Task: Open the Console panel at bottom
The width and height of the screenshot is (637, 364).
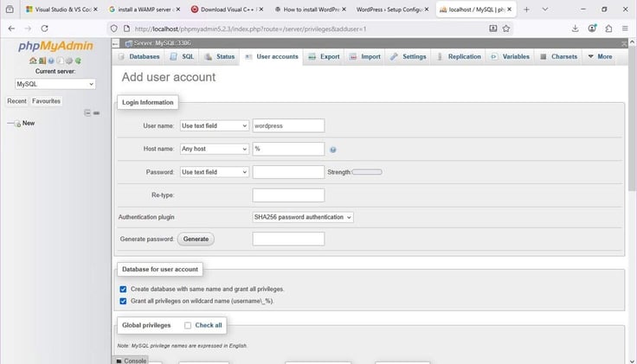Action: [131, 361]
